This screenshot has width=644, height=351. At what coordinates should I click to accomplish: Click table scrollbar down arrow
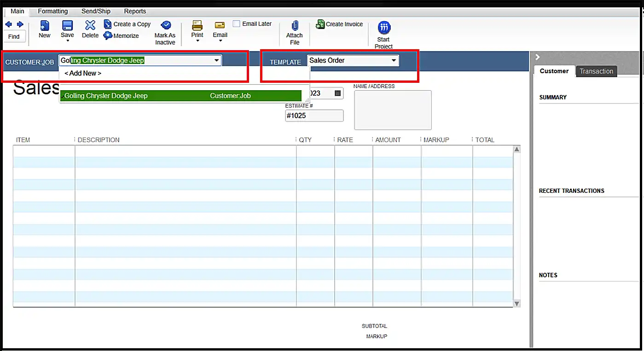pos(517,303)
